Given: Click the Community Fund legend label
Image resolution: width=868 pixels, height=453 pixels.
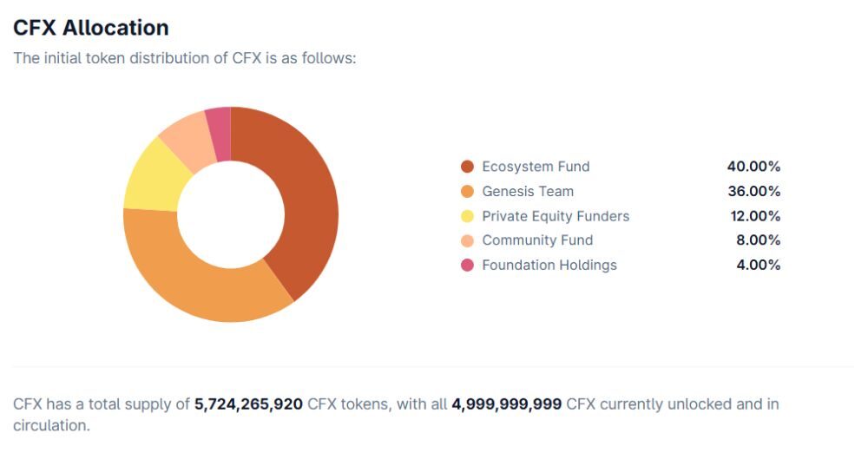Looking at the screenshot, I should point(537,240).
